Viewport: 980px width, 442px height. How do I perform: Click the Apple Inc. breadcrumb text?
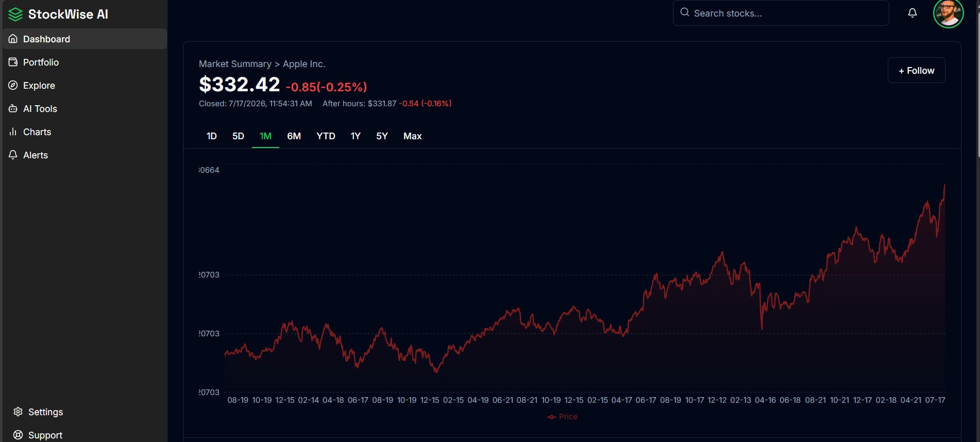[x=304, y=64]
